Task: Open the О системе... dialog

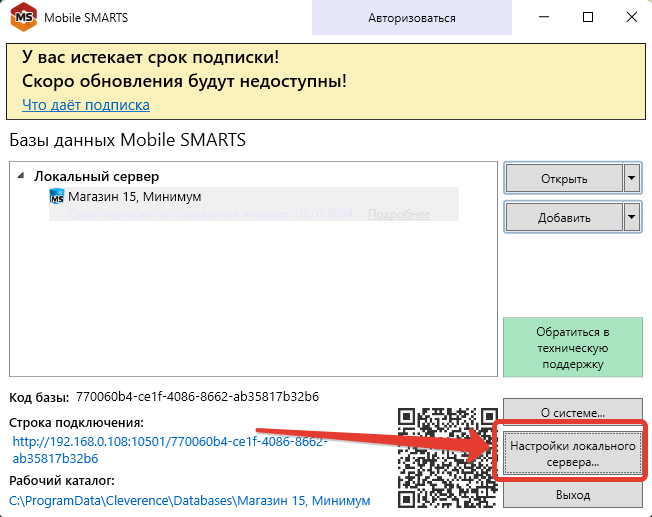Action: tap(566, 411)
